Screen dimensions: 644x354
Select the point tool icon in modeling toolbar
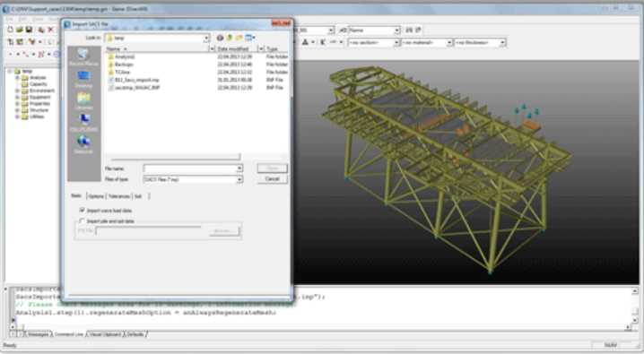[10, 54]
